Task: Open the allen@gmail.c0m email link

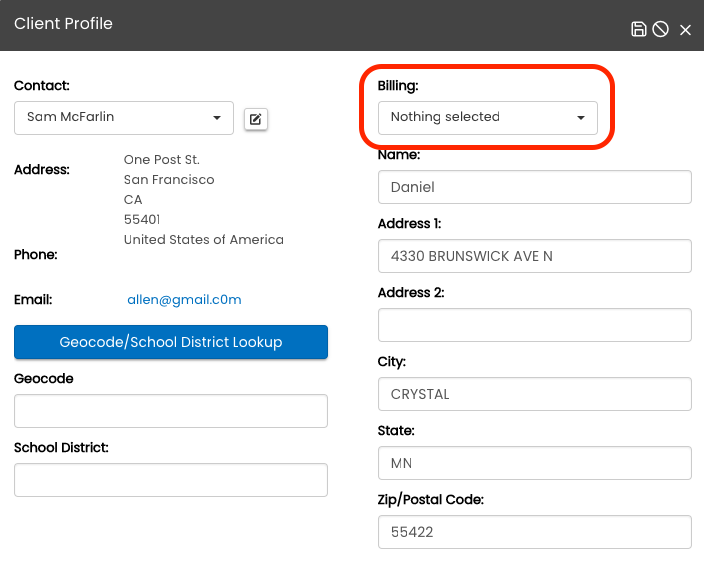Action: [x=184, y=299]
